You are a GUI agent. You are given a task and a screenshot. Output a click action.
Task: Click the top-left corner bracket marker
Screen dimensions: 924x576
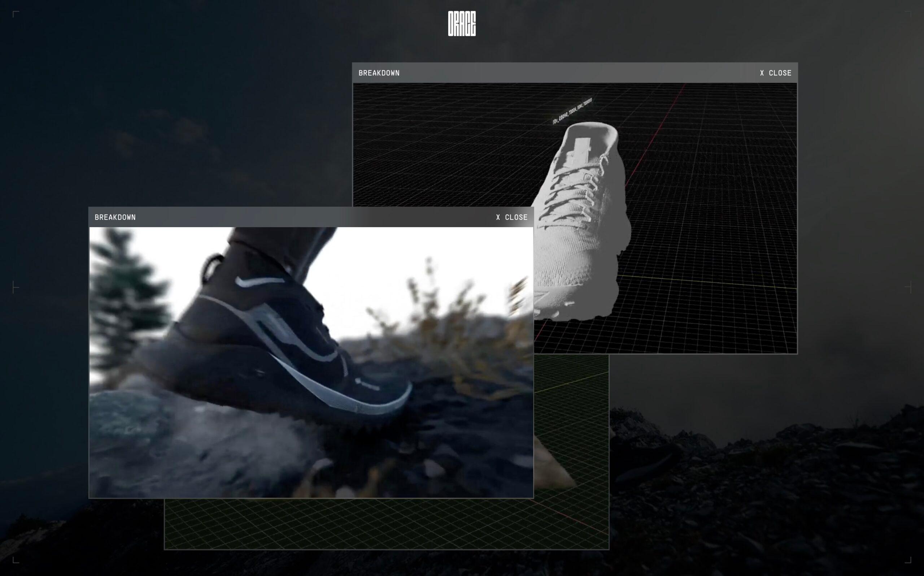pos(16,14)
